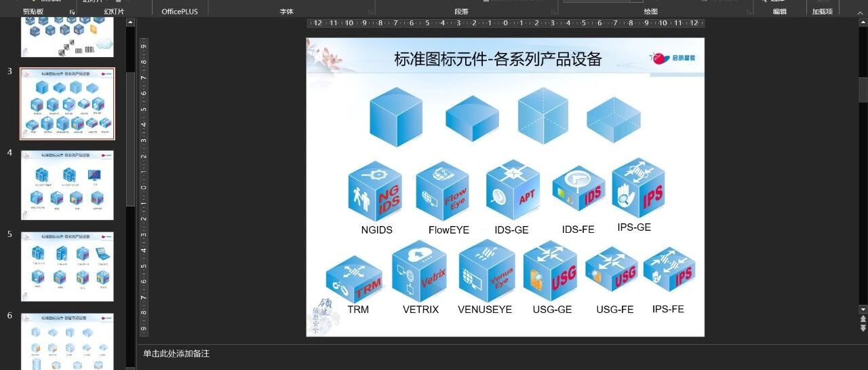The image size is (868, 370).
Task: Click the 'IPS-GE' label on the slide
Action: (634, 227)
